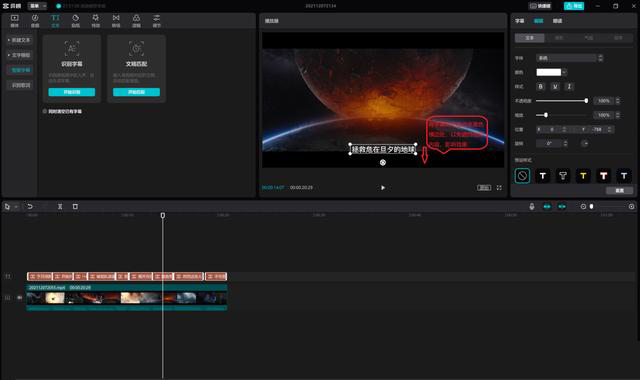Click the undo arrow in timeline toolbar
Image resolution: width=640 pixels, height=380 pixels.
tap(30, 207)
